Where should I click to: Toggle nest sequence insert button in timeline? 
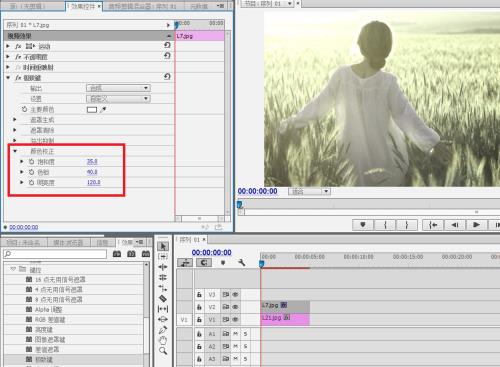tap(185, 263)
